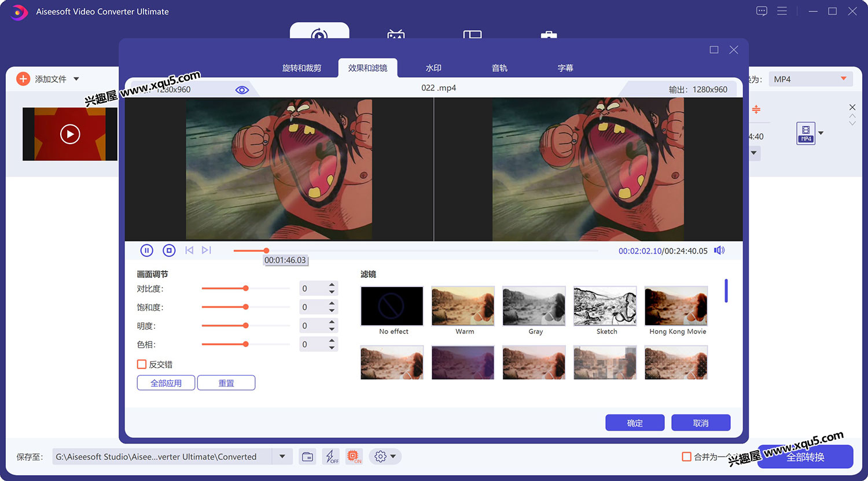The image size is (868, 481).
Task: Remove the file with the X icon
Action: (852, 107)
